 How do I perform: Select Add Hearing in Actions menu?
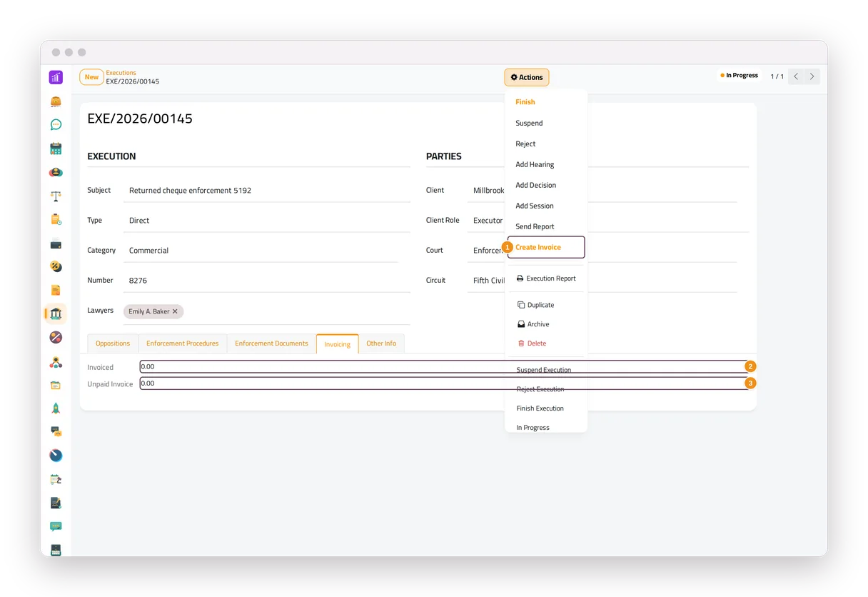pyautogui.click(x=535, y=164)
